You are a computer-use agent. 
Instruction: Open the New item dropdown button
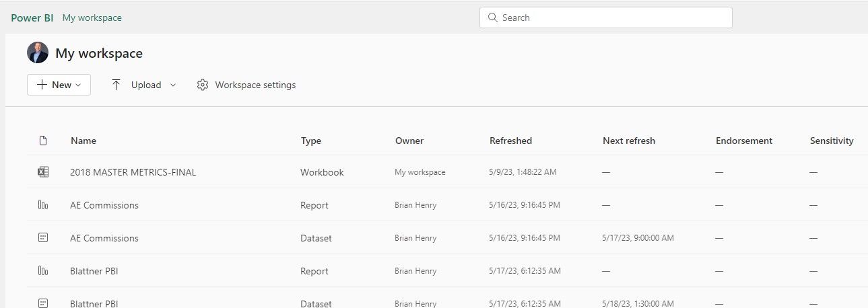click(x=59, y=85)
